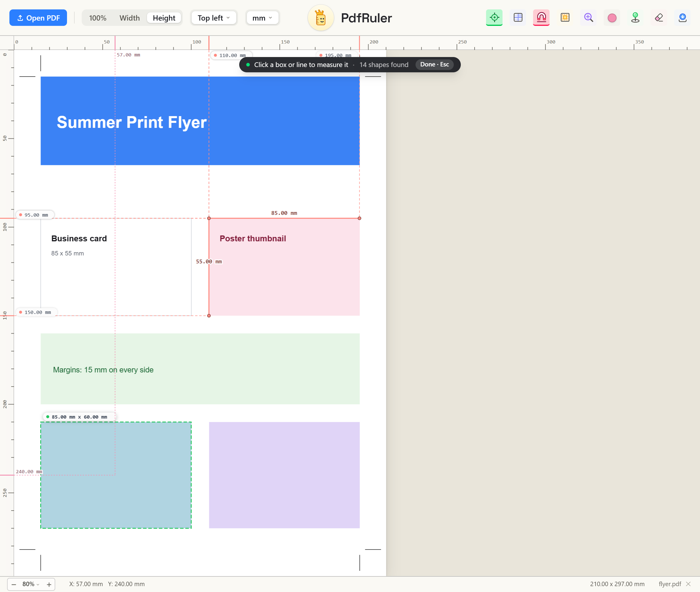This screenshot has width=700, height=592.
Task: Click the zoom in plus button
Action: 49,584
